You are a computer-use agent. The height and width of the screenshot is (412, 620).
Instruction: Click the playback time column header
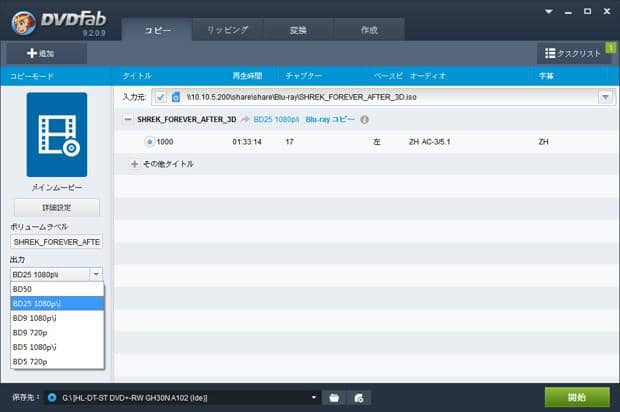coord(247,76)
